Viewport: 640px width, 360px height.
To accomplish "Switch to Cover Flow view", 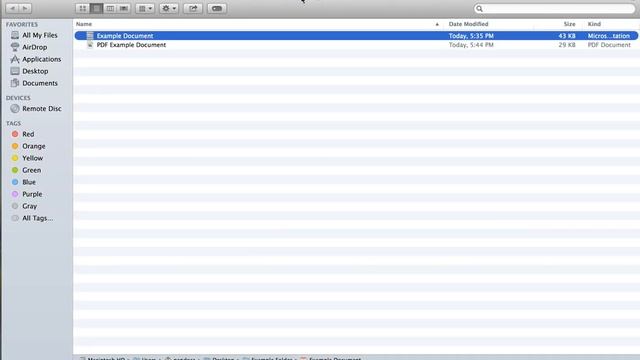I will [x=124, y=8].
